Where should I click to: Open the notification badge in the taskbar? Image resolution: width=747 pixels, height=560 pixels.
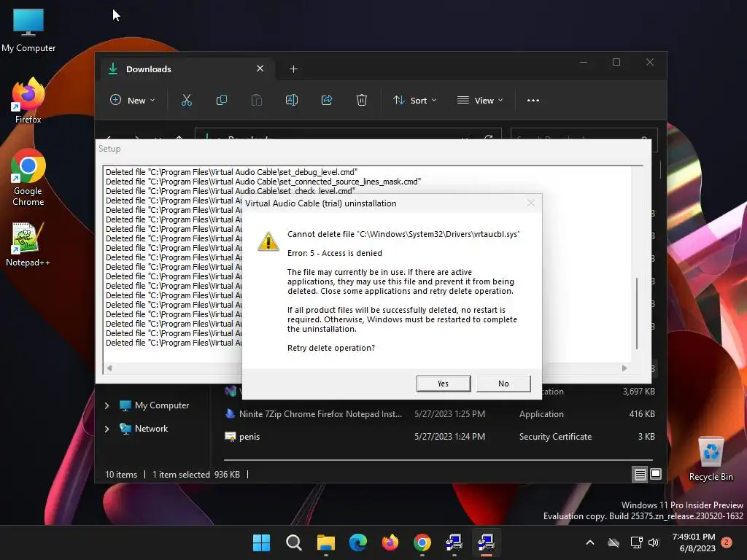pos(727,542)
